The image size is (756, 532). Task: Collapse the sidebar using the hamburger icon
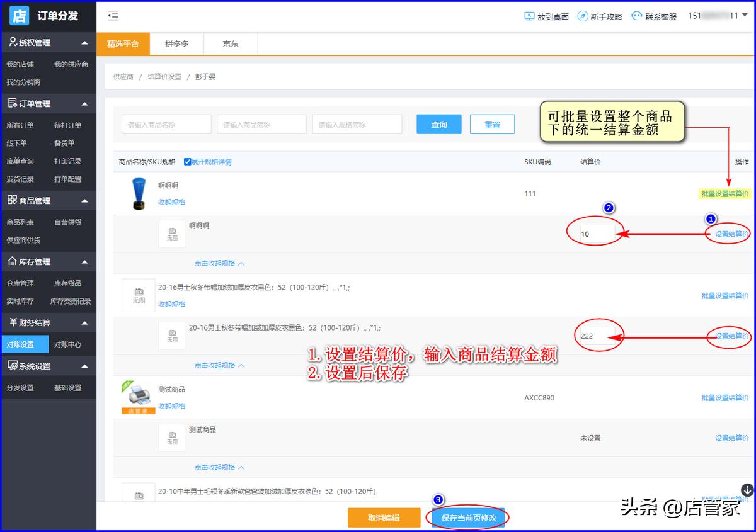[114, 16]
